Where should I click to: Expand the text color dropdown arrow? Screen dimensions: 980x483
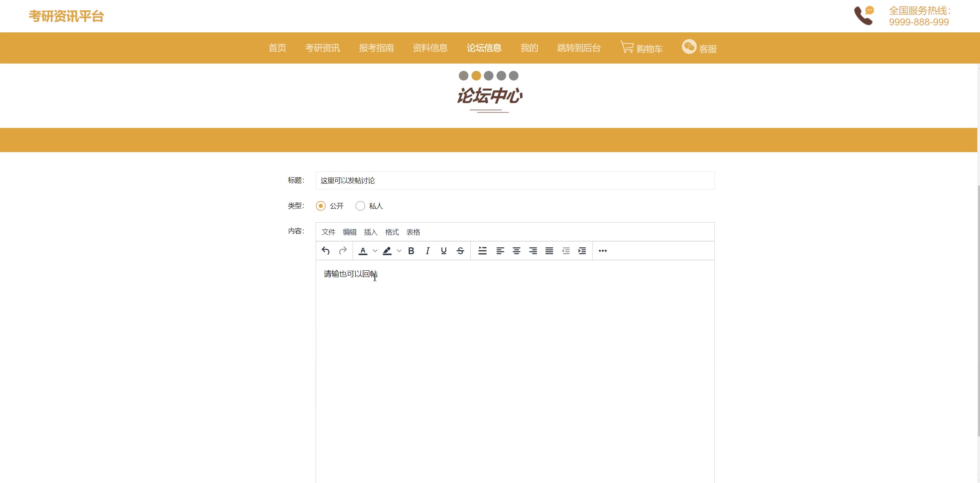coord(375,251)
